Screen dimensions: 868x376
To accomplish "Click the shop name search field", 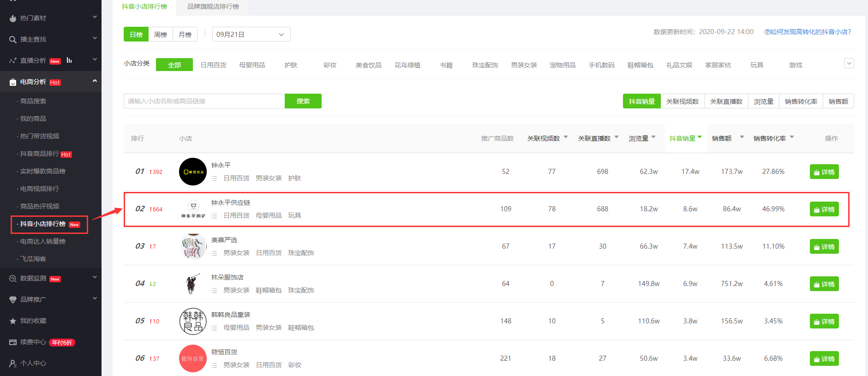I will pyautogui.click(x=204, y=101).
